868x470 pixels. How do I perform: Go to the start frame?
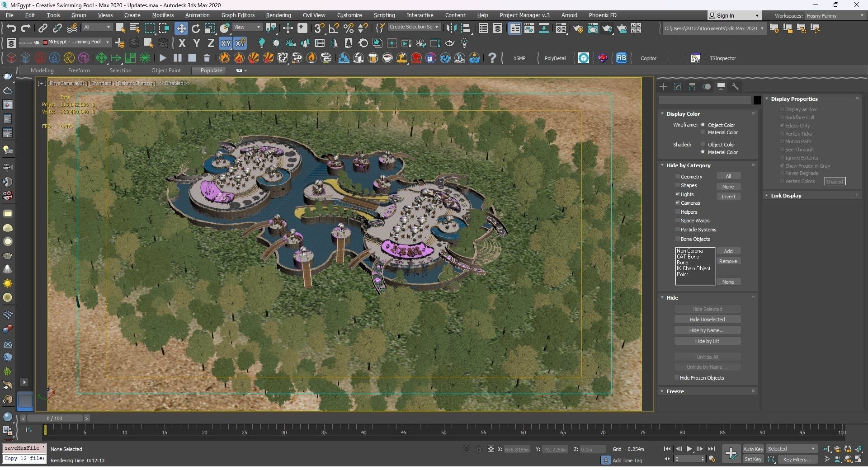[x=667, y=449]
